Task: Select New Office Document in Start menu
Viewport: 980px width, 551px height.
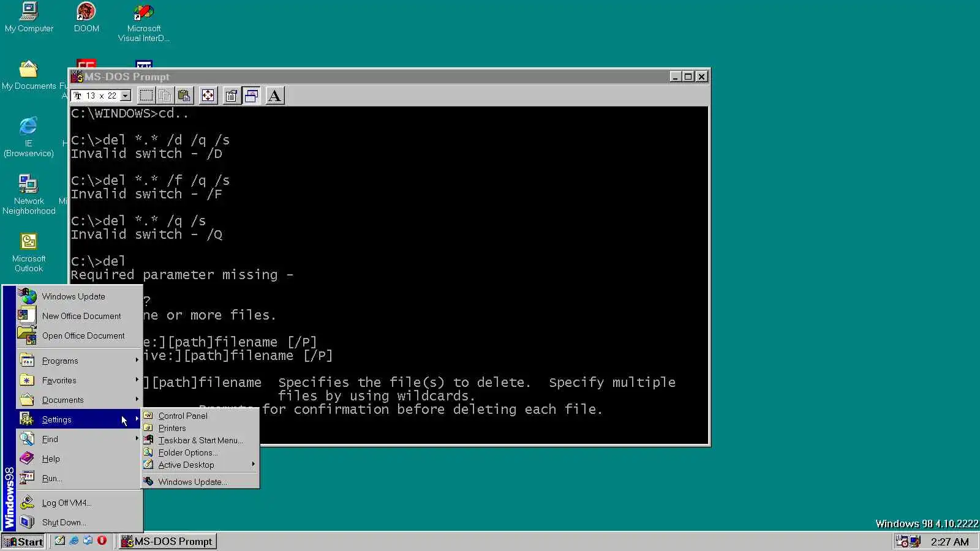Action: [x=79, y=316]
